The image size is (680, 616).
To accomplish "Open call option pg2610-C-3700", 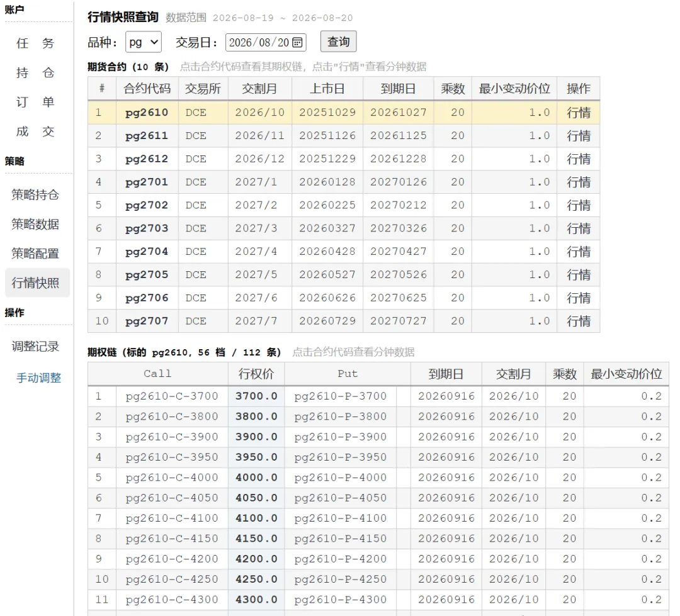I will coord(172,396).
